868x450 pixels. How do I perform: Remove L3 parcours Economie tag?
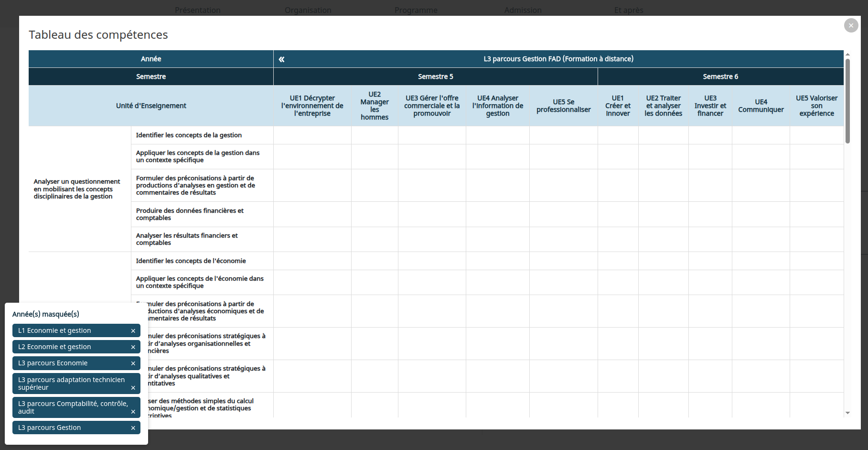coord(133,363)
